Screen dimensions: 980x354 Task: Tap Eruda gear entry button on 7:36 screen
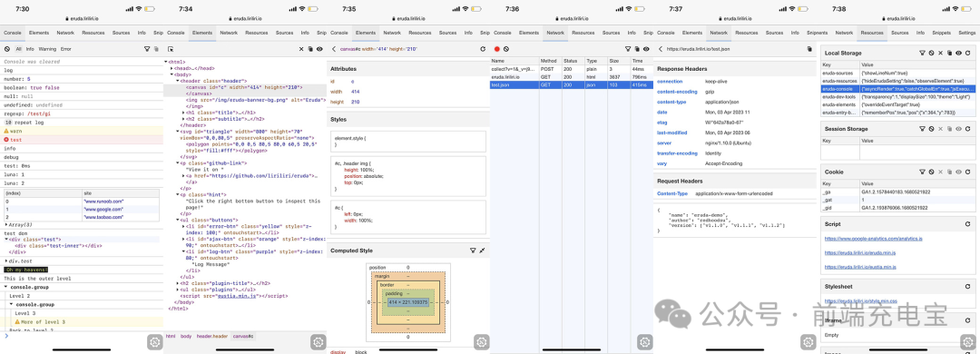tap(645, 342)
